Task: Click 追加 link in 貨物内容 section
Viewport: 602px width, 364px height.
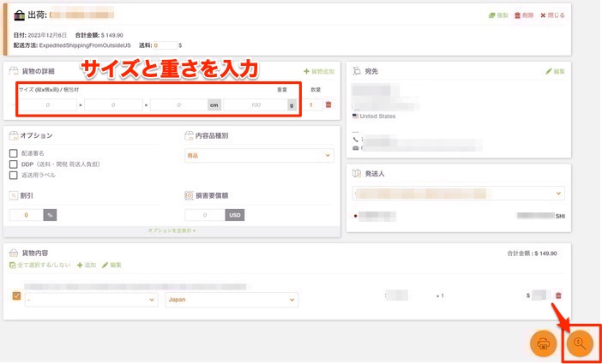Action: [87, 266]
